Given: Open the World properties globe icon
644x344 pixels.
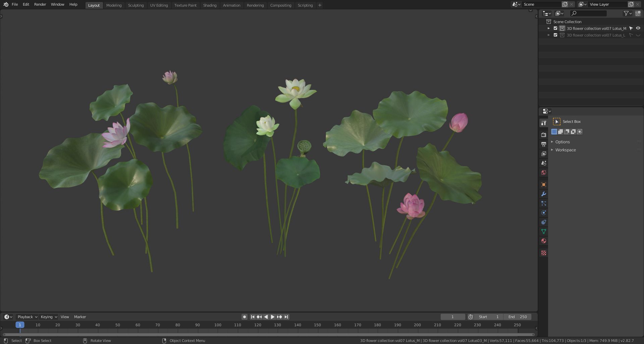Looking at the screenshot, I should click(544, 173).
